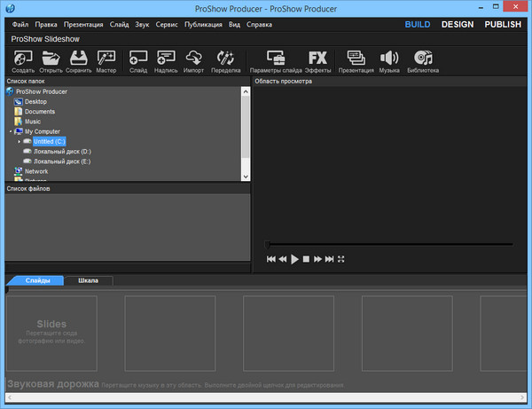
Task: Click the Импорт cloud icon
Action: (x=194, y=60)
